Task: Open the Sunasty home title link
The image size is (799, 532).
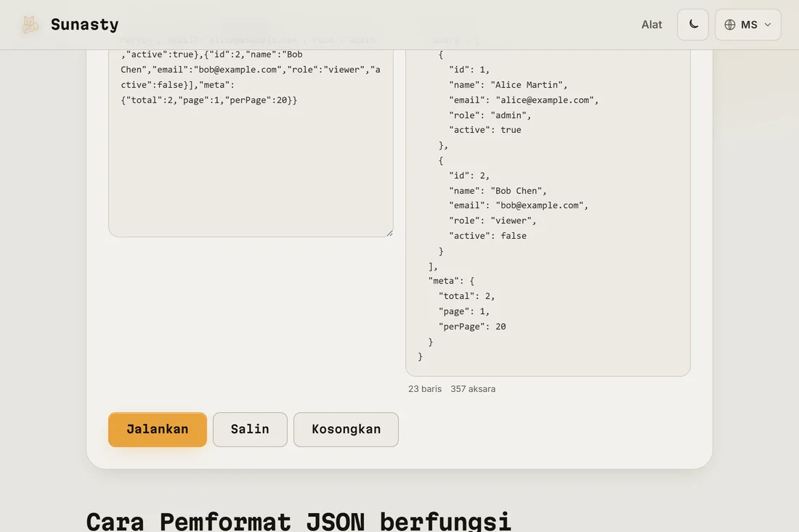Action: (84, 25)
